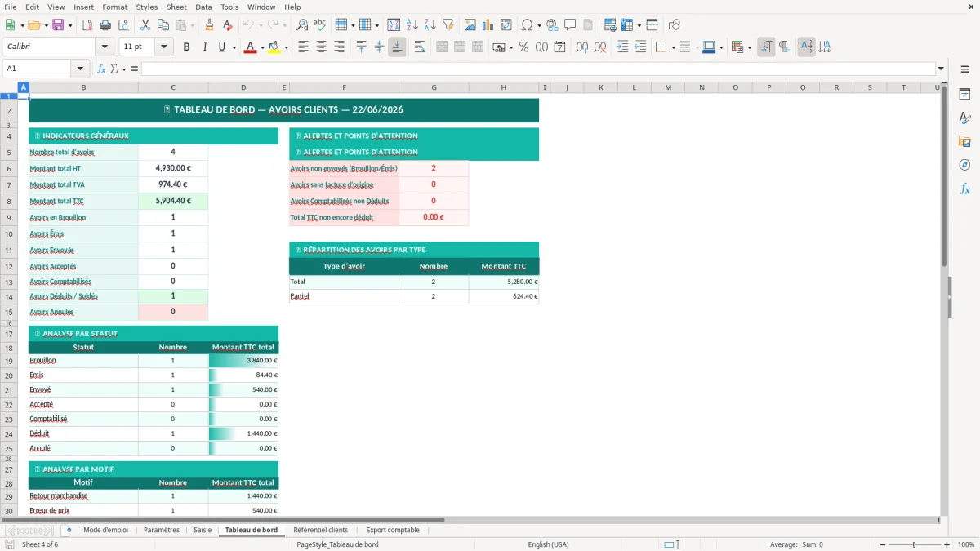The image size is (980, 551).
Task: Toggle Align Left
Action: coord(303,47)
